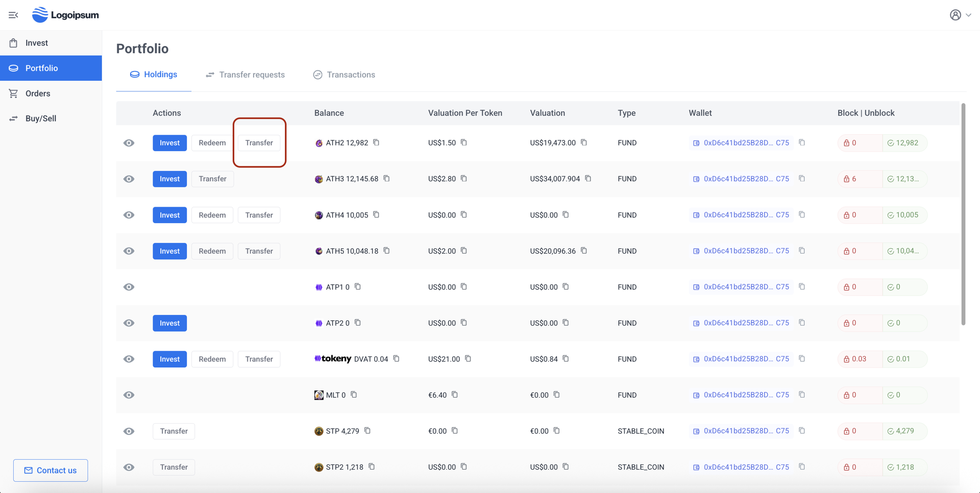Copy the wallet address in ATH4 row
This screenshot has width=980, height=493.
(x=802, y=215)
